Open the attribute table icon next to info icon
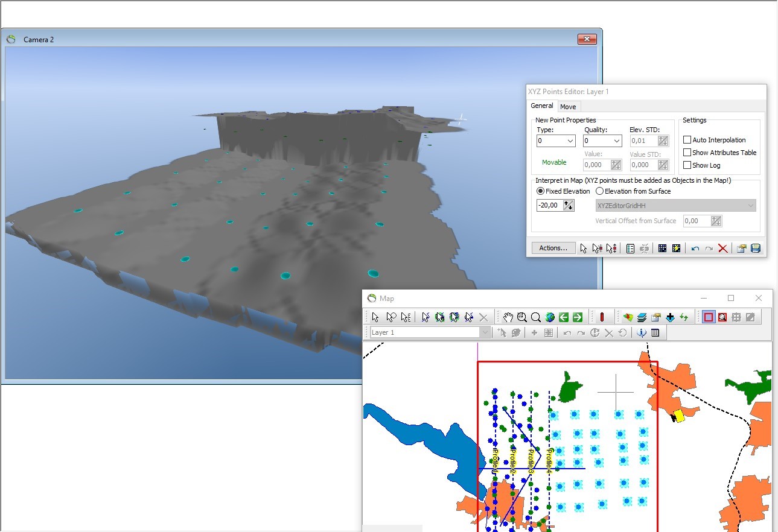Screen dimensions: 778x532 pos(655,332)
